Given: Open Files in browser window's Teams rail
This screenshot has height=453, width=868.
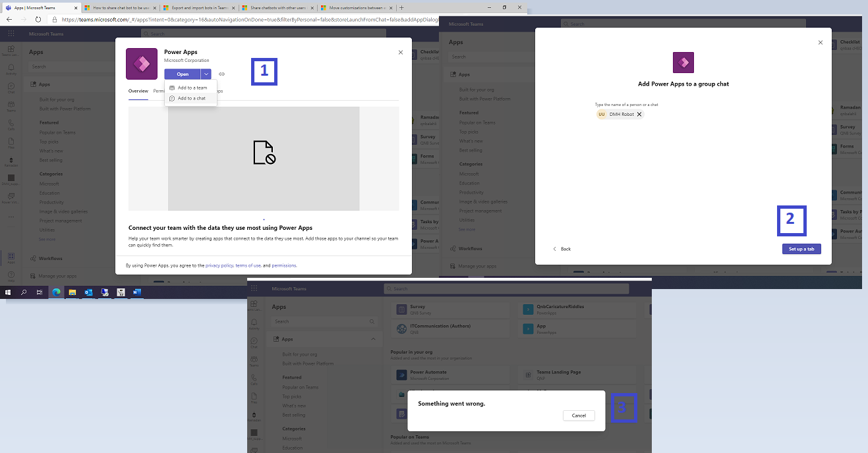Looking at the screenshot, I should point(11,144).
